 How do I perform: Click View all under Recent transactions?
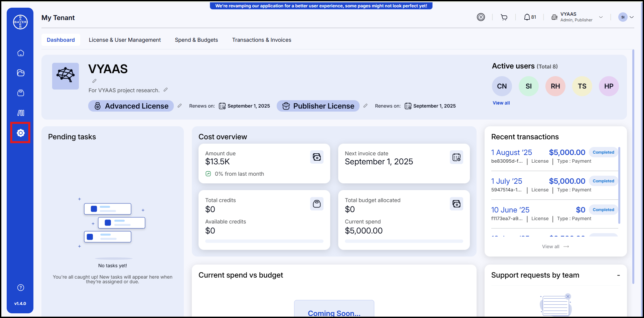(x=555, y=247)
